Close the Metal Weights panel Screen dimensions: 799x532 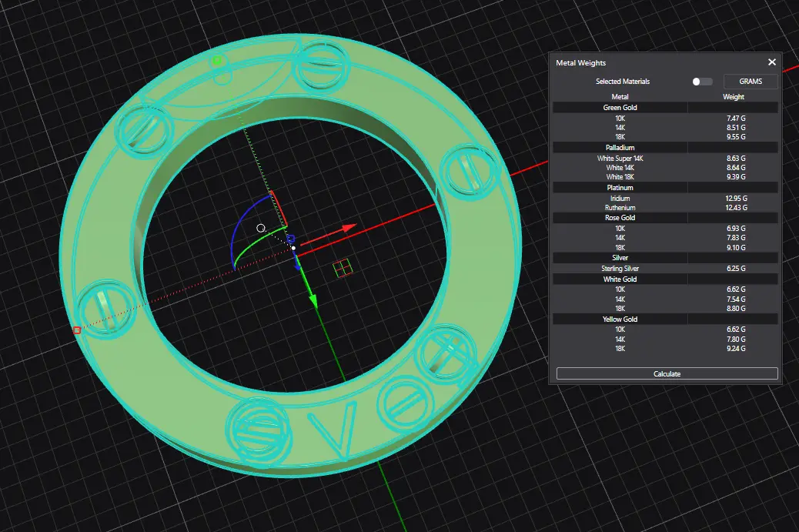pyautogui.click(x=772, y=62)
